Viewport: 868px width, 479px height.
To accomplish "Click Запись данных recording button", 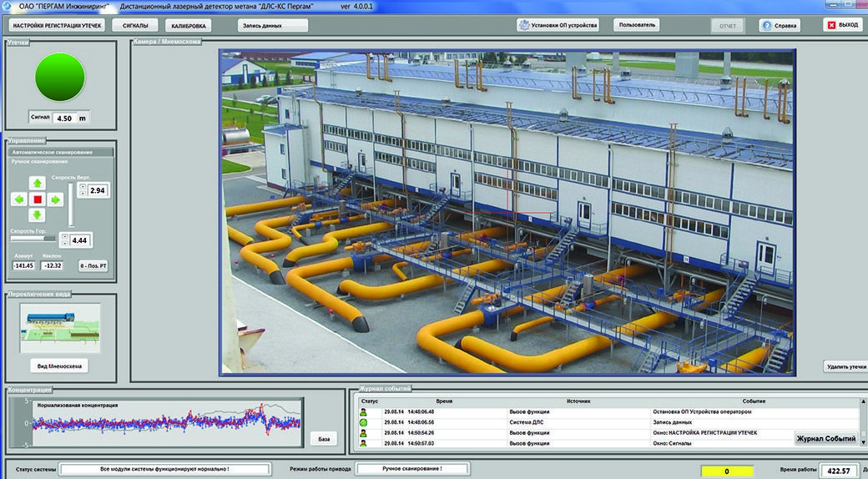I will click(273, 26).
